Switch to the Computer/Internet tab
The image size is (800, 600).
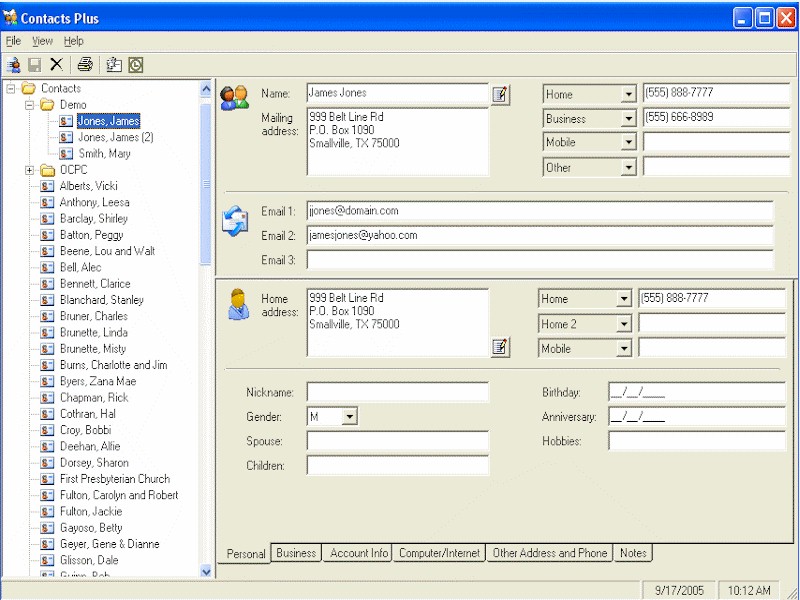(x=437, y=553)
